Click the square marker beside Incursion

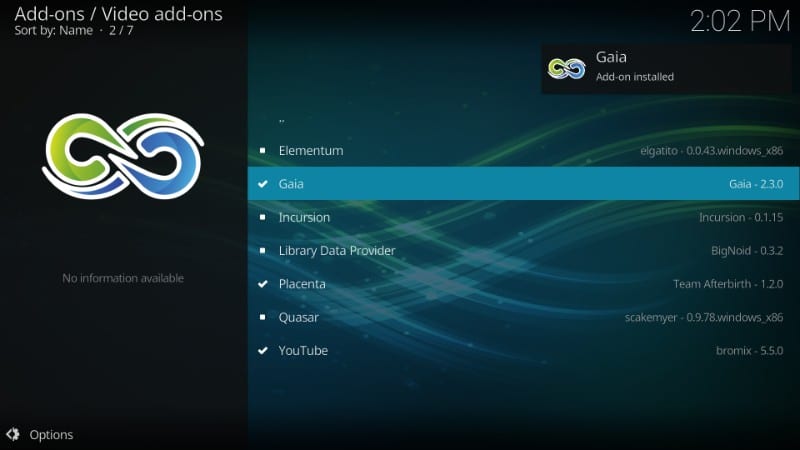click(262, 217)
